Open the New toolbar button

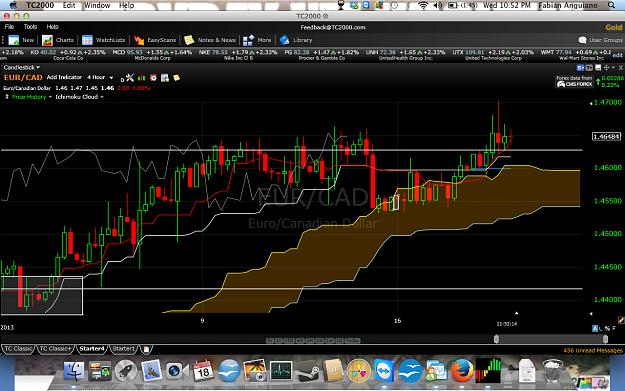tap(21, 40)
